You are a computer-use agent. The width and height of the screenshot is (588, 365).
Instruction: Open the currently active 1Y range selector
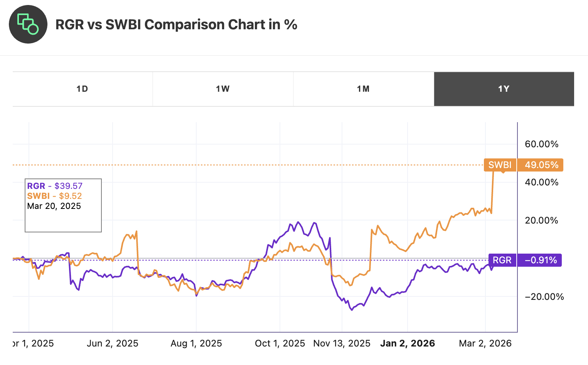[503, 89]
